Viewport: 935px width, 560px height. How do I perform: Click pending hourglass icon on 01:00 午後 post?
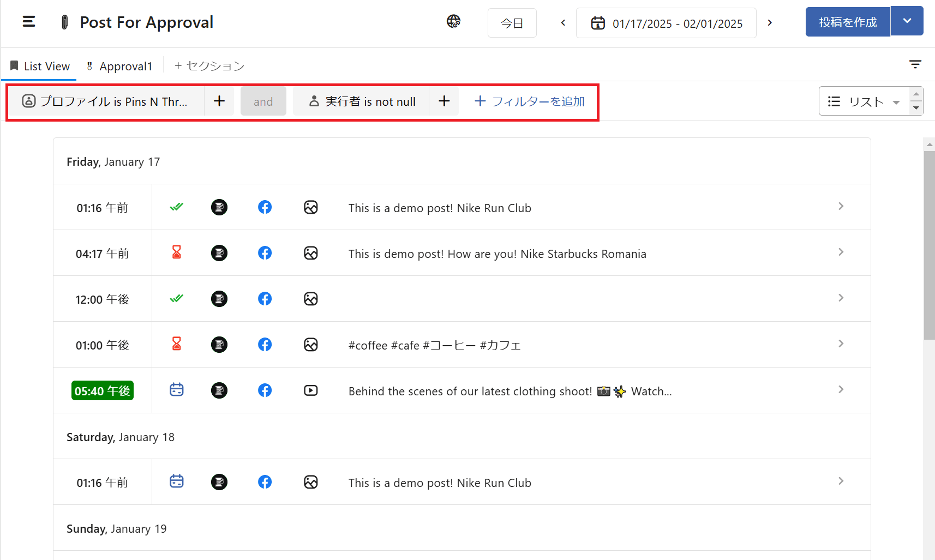(177, 344)
